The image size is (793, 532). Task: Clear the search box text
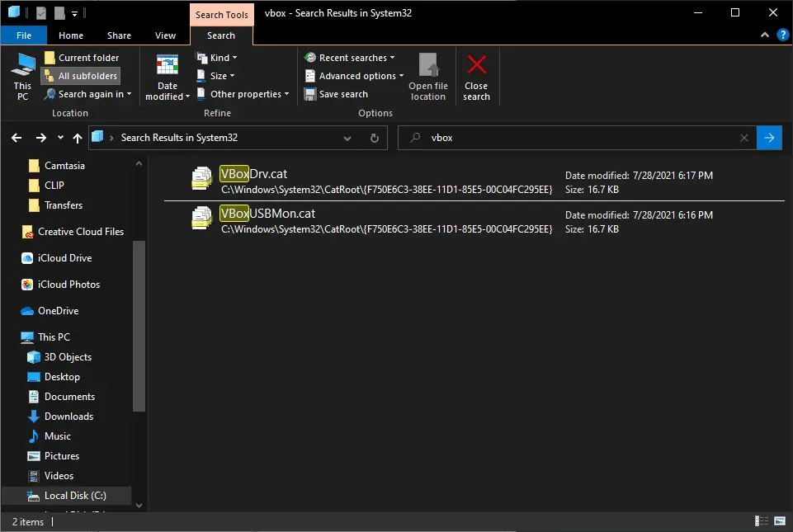pos(744,138)
